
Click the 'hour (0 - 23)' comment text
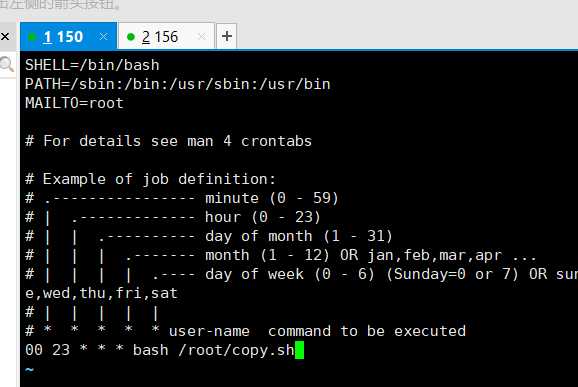coord(263,217)
